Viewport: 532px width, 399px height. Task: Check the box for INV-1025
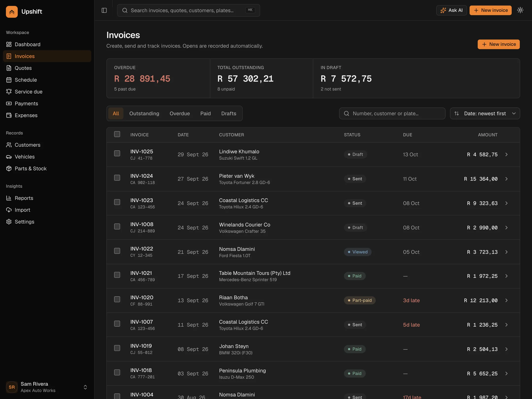pos(117,153)
